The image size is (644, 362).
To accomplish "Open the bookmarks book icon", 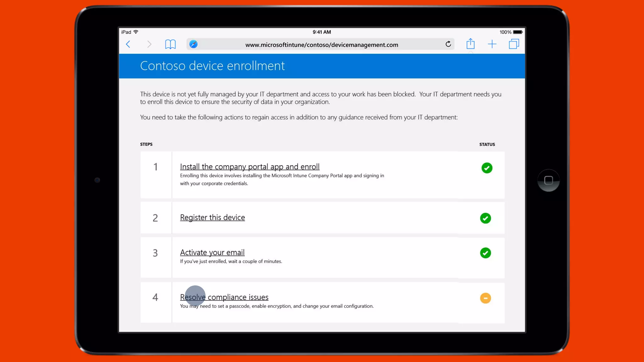I will (170, 44).
